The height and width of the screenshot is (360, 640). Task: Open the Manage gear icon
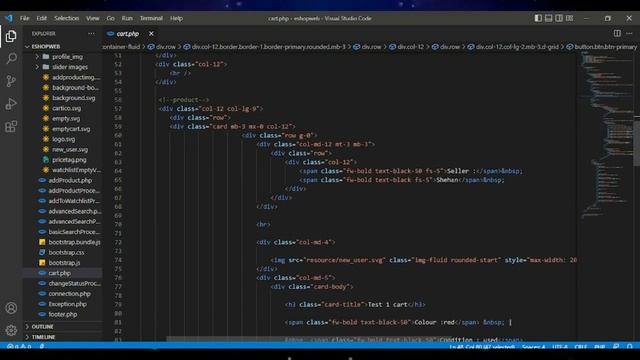[x=11, y=330]
